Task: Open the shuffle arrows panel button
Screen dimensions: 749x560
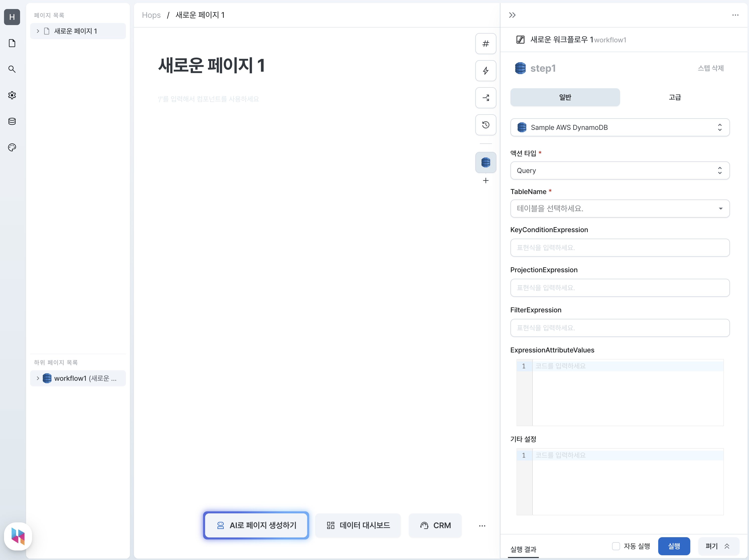Action: tap(486, 98)
